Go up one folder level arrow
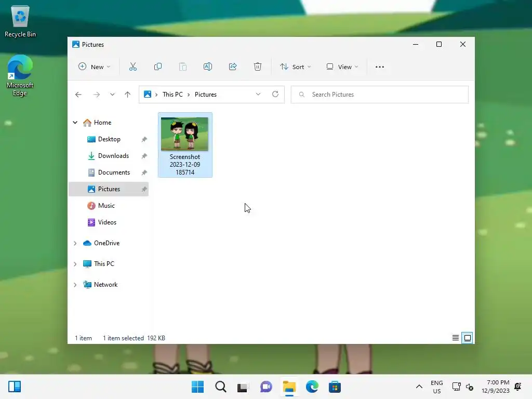 pyautogui.click(x=128, y=95)
